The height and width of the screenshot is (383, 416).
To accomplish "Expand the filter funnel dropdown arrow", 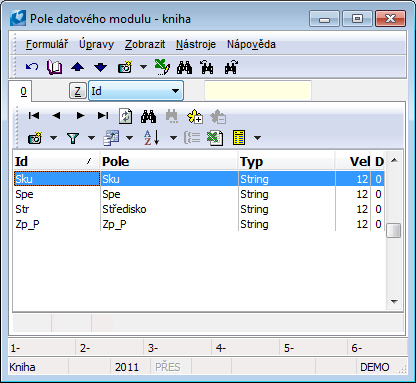I will tap(91, 138).
